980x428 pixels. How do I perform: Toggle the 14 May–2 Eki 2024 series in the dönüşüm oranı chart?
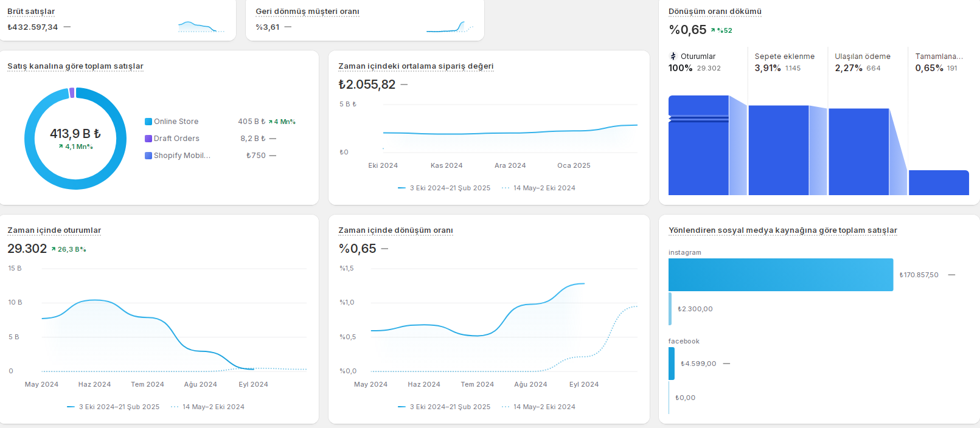click(538, 407)
